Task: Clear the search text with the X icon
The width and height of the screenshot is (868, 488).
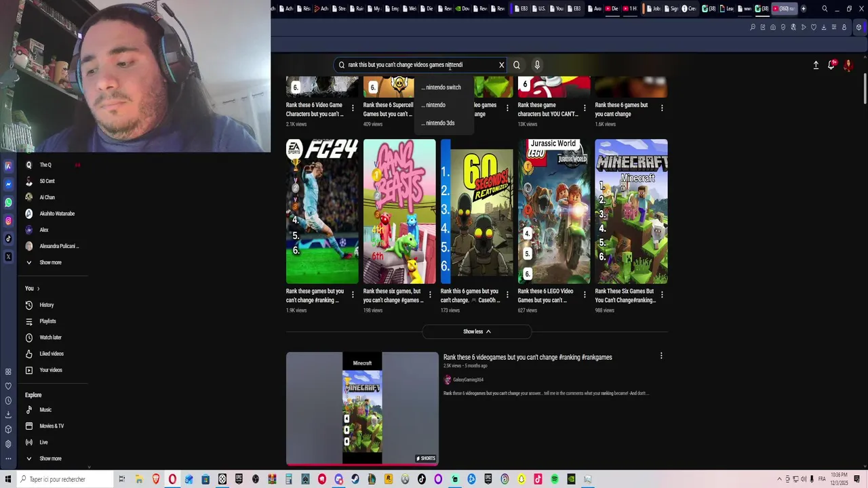Action: point(502,65)
